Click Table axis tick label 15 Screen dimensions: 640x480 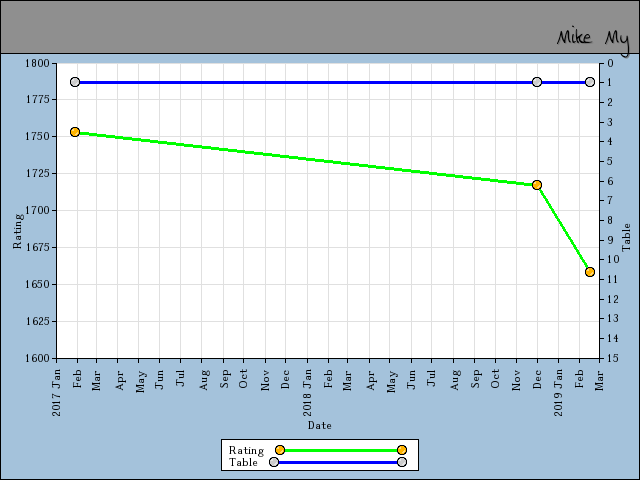613,358
